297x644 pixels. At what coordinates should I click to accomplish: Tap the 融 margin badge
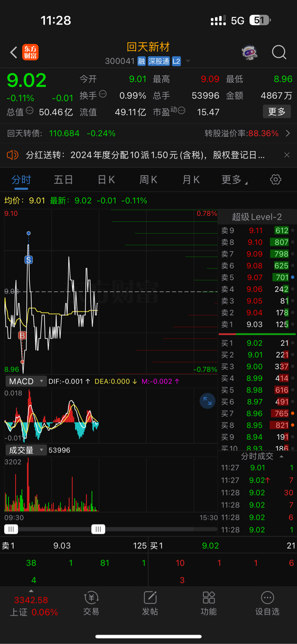[x=141, y=61]
